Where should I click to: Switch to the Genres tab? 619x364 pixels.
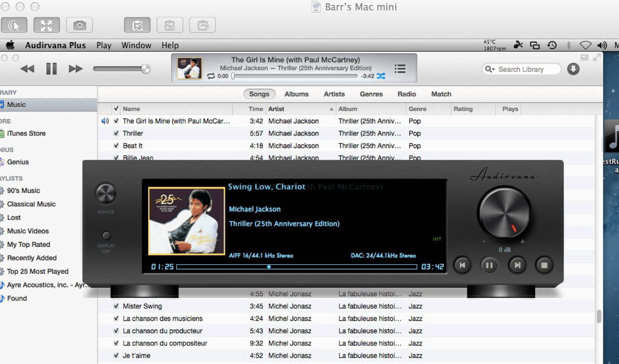[x=371, y=94]
